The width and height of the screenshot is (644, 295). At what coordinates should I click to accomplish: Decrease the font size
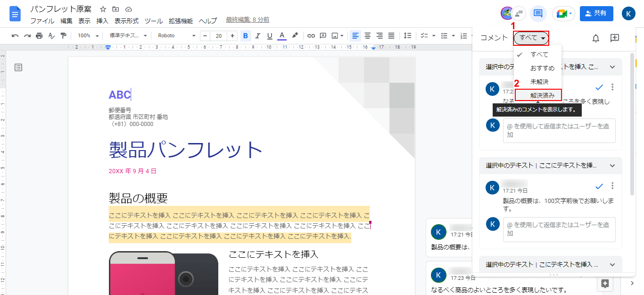click(x=205, y=35)
